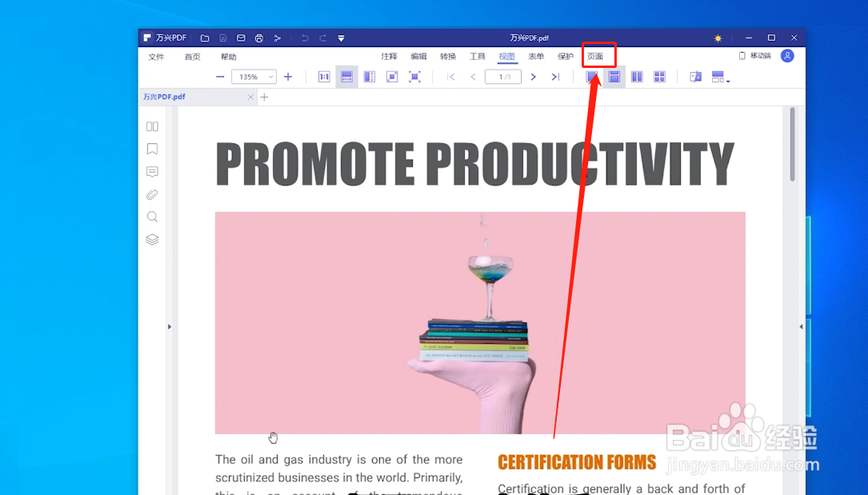Viewport: 868px width, 495px height.
Task: Open the split window layout dropdown
Action: pos(720,77)
